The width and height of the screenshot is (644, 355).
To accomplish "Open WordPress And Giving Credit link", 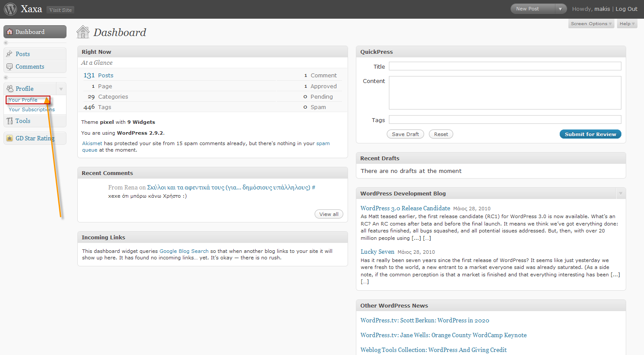I will point(434,350).
